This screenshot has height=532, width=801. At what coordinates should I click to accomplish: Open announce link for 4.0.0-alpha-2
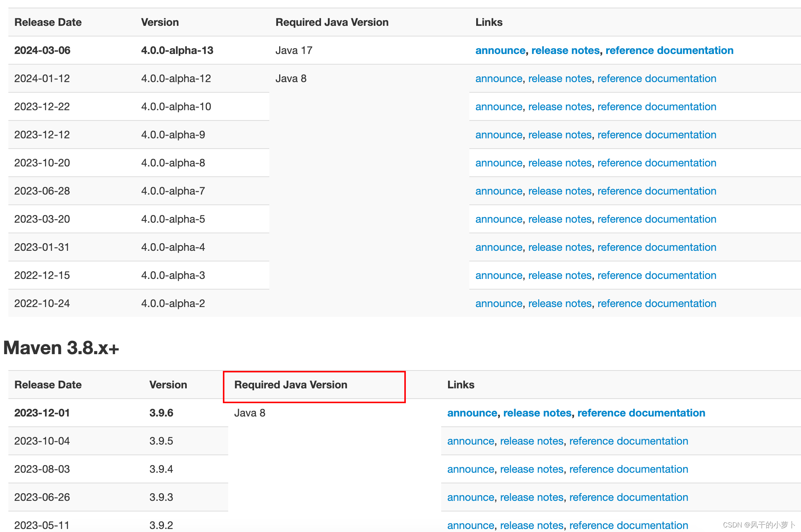click(x=499, y=303)
